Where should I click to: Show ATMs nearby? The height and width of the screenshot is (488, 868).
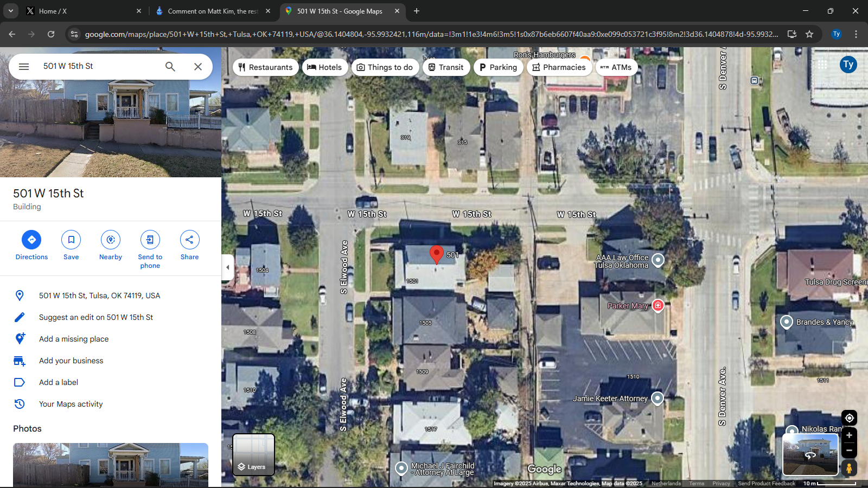pos(616,67)
